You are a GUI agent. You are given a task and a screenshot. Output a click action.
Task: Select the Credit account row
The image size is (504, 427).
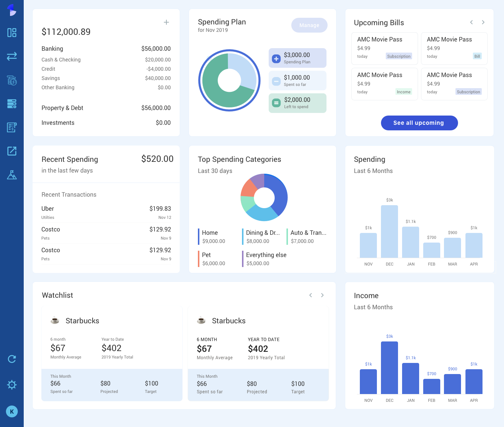(x=106, y=69)
